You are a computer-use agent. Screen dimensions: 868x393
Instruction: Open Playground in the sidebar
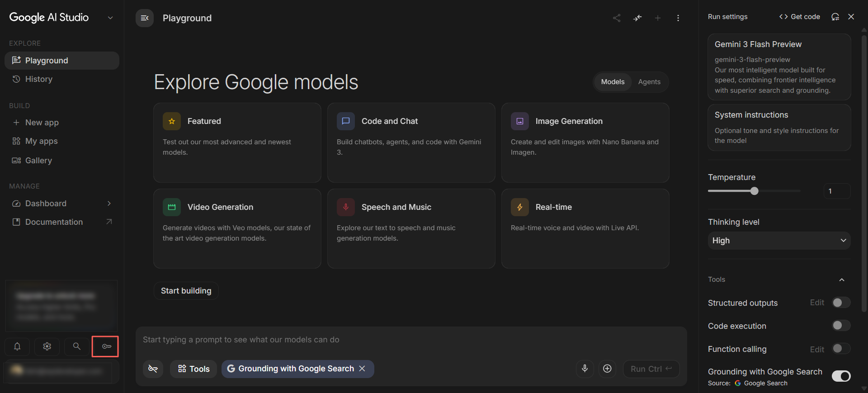click(61, 61)
